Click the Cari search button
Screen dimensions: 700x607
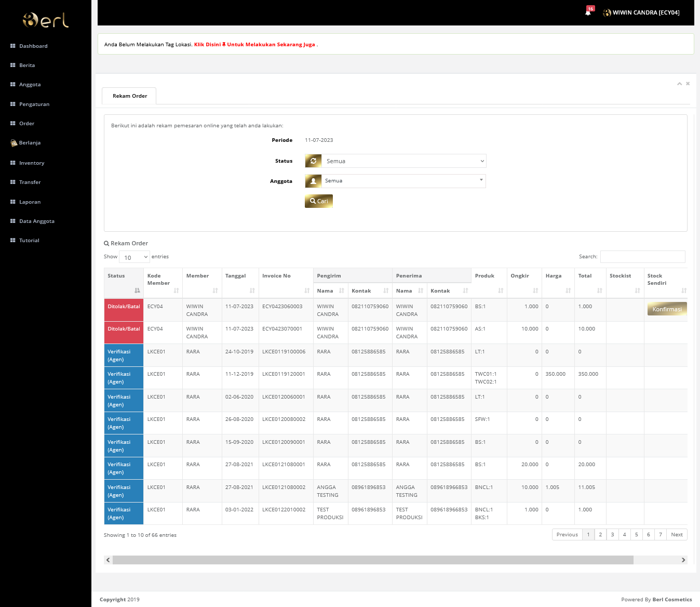(319, 201)
